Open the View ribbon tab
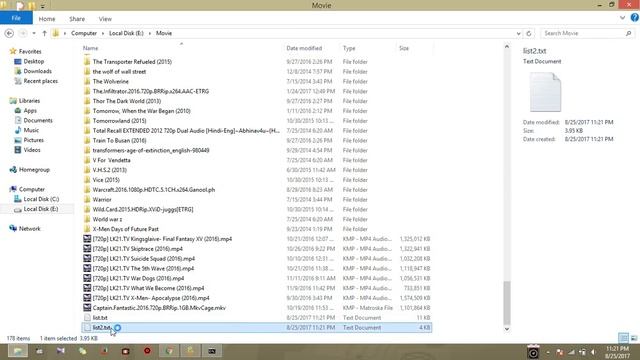Image resolution: width=640 pixels, height=360 pixels. coord(105,19)
